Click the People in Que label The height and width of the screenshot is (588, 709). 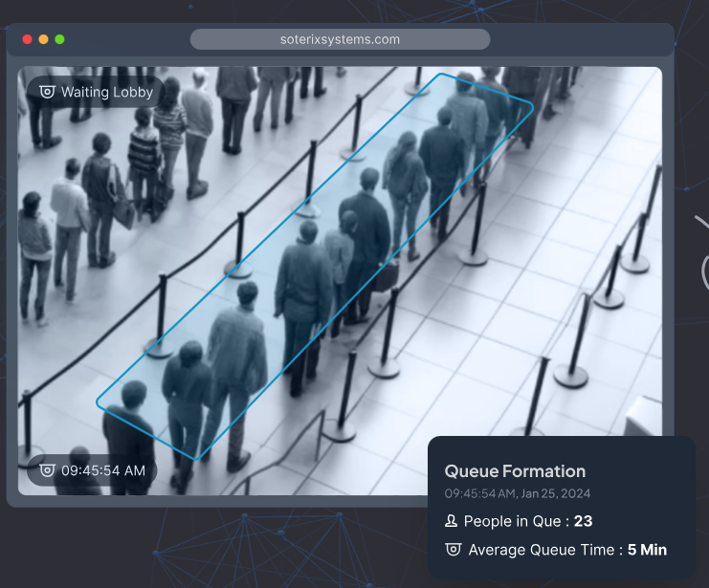click(x=514, y=522)
